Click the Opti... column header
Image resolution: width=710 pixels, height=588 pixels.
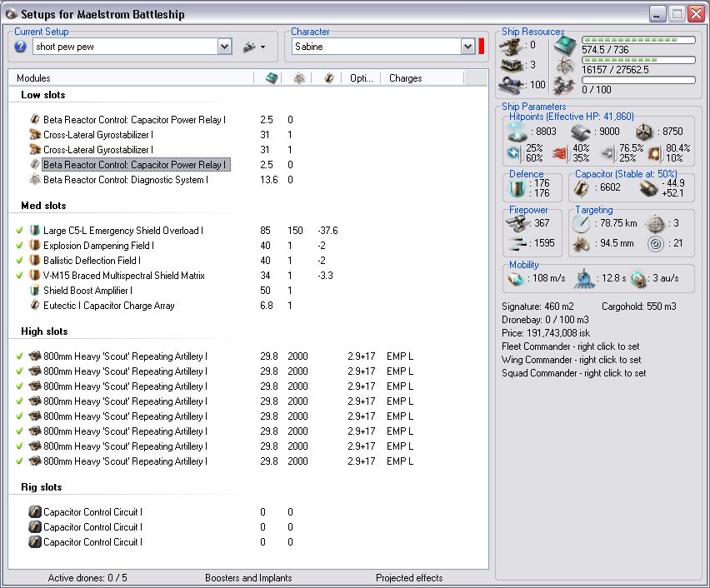[x=361, y=77]
